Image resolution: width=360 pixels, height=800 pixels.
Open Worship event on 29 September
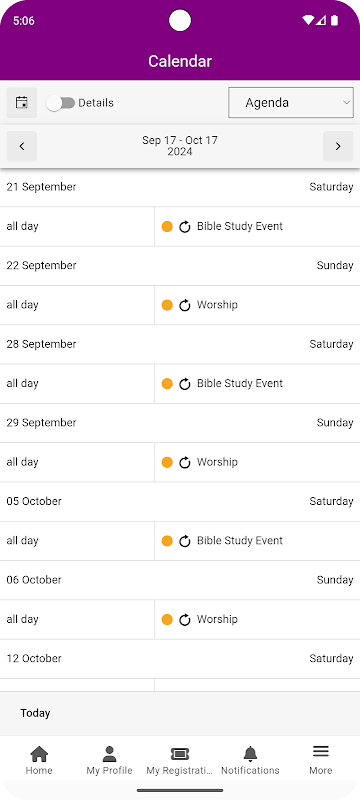click(x=217, y=462)
